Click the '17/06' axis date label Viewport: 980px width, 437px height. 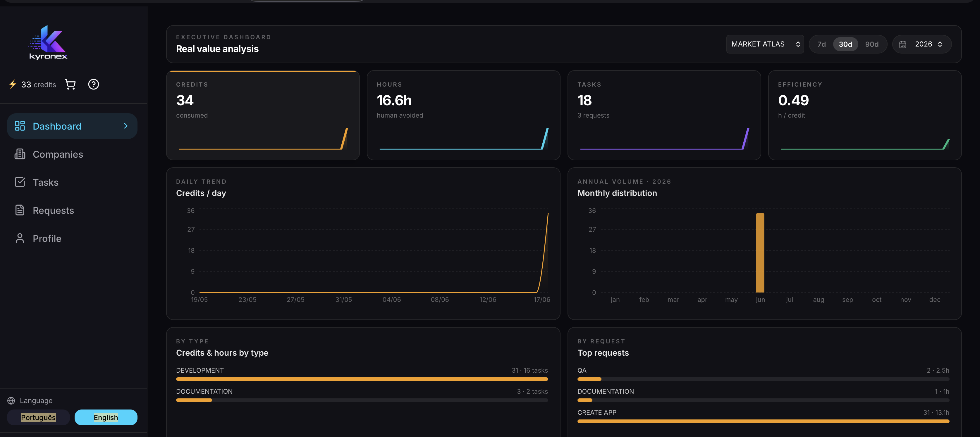[x=542, y=300]
